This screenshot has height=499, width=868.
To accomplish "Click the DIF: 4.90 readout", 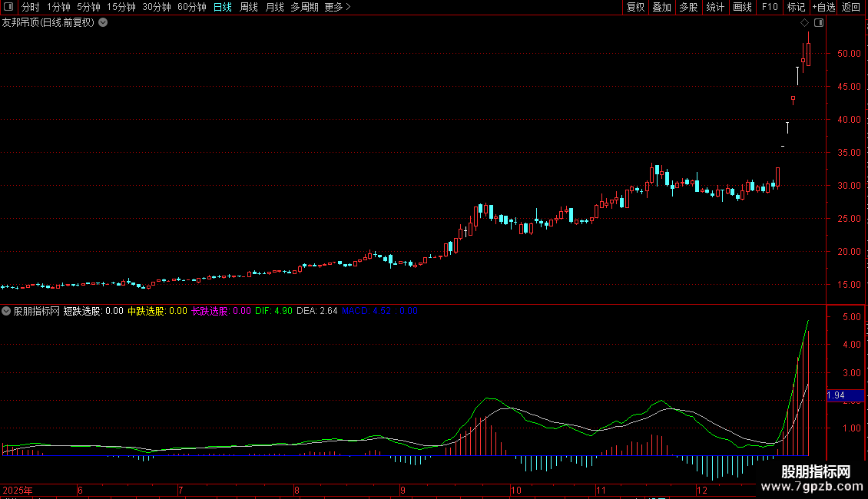I will tap(273, 311).
